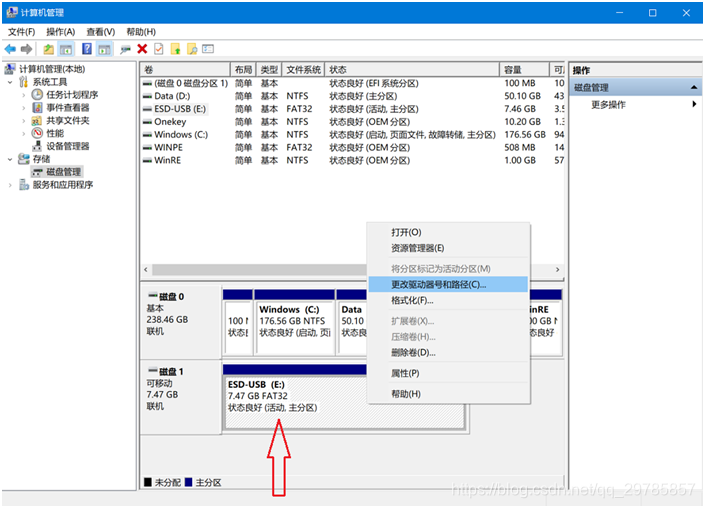This screenshot has height=508, width=705.
Task: Choose 打开(O) in context menu
Action: (x=448, y=232)
